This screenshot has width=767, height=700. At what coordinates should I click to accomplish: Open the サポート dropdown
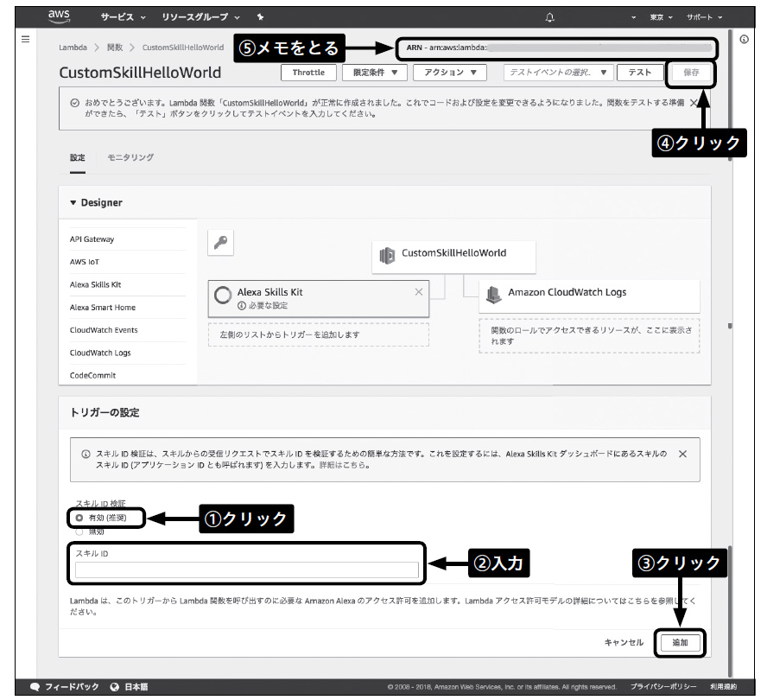pos(704,17)
